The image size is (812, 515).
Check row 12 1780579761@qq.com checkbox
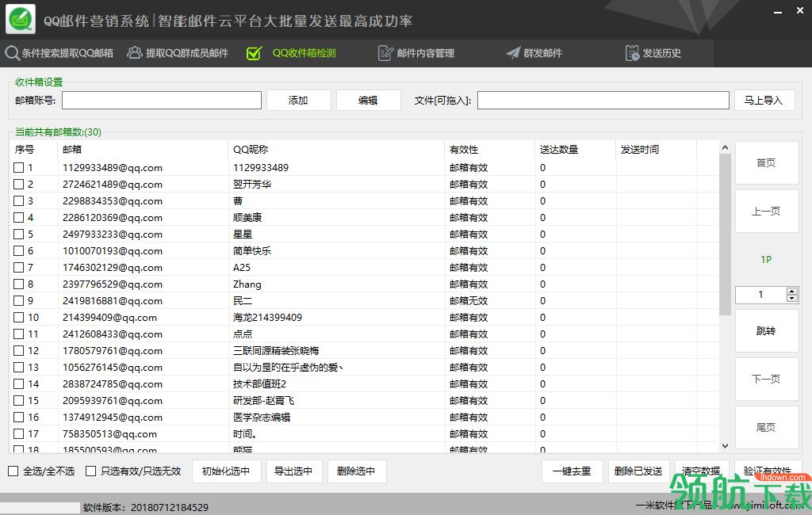click(x=19, y=351)
